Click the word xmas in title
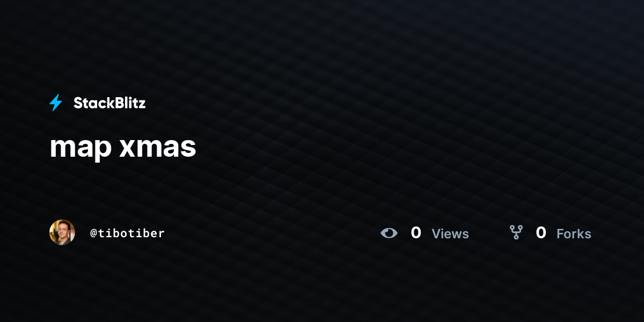The width and height of the screenshot is (644, 322). pyautogui.click(x=158, y=148)
